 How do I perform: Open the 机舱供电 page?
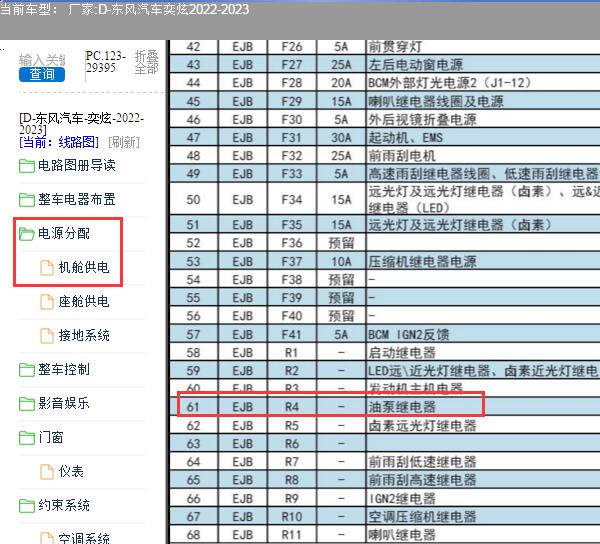pos(84,267)
